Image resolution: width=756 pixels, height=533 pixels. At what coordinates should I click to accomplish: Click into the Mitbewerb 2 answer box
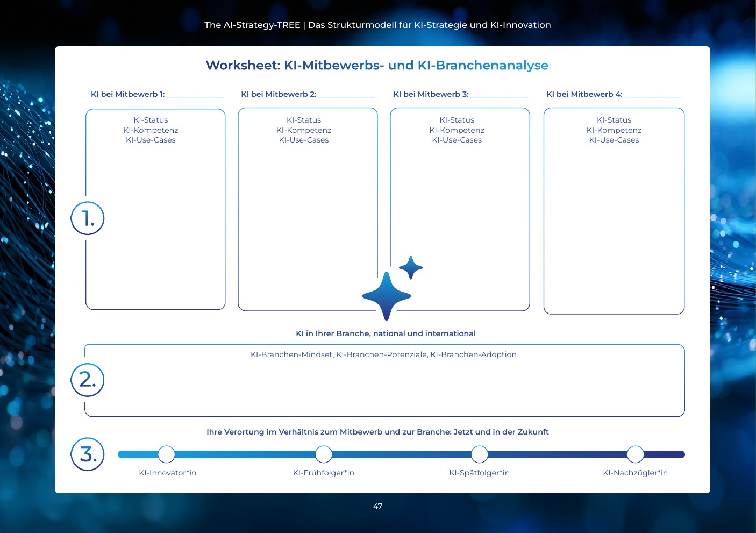308,209
